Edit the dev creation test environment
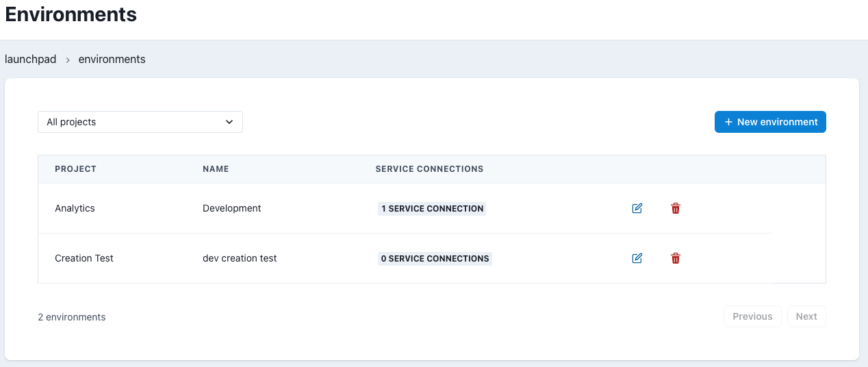This screenshot has width=868, height=367. coord(637,258)
